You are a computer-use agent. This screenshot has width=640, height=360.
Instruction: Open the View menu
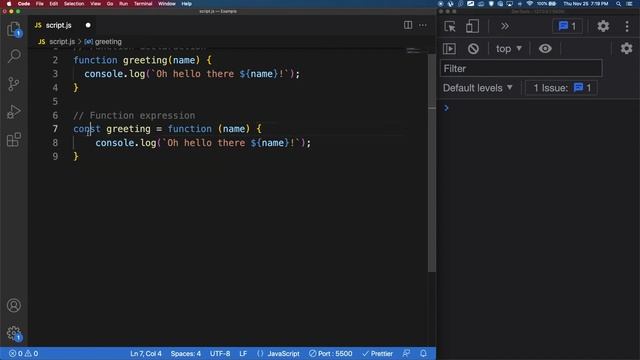(96, 4)
